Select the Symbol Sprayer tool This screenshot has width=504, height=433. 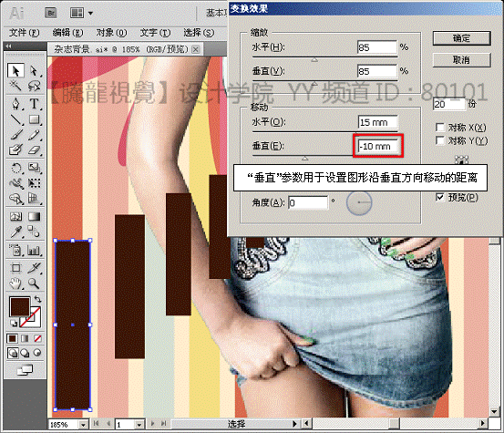(x=15, y=250)
